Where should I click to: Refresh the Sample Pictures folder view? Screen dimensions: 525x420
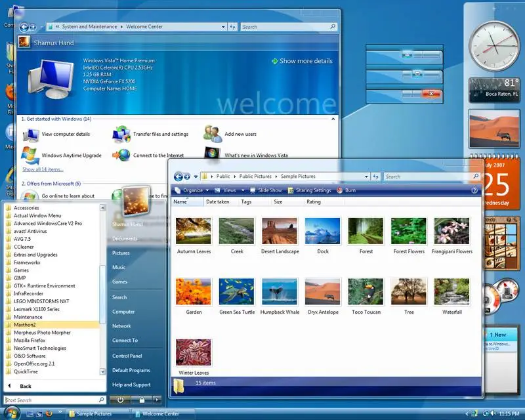coord(375,177)
